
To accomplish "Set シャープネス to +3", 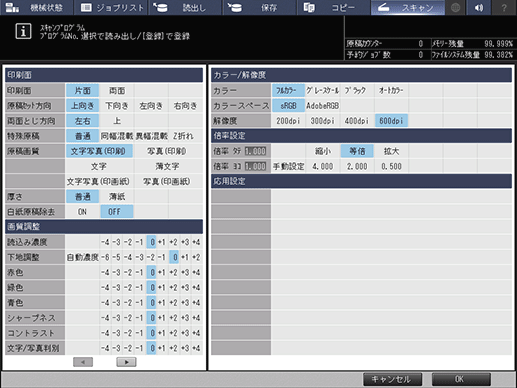I will 185,318.
